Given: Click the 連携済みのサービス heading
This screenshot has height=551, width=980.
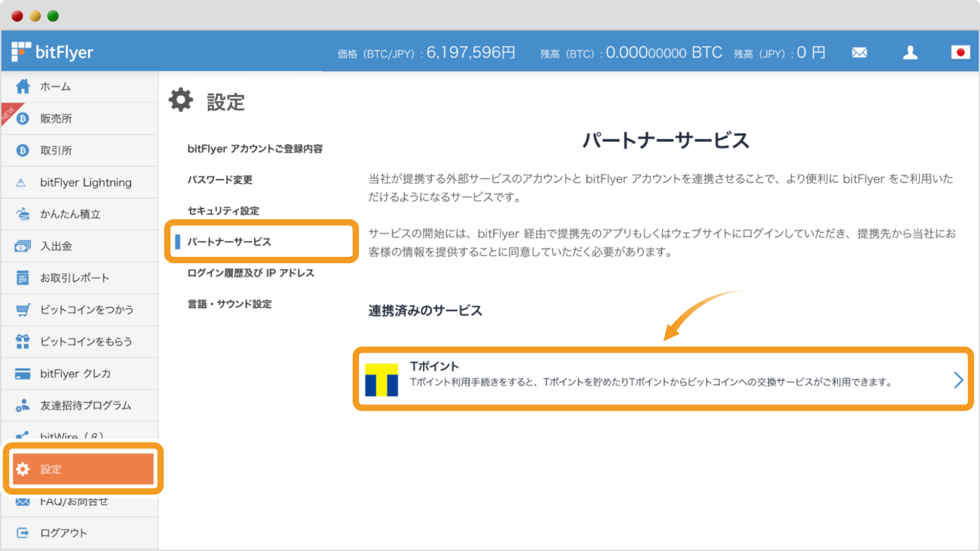Looking at the screenshot, I should tap(425, 311).
